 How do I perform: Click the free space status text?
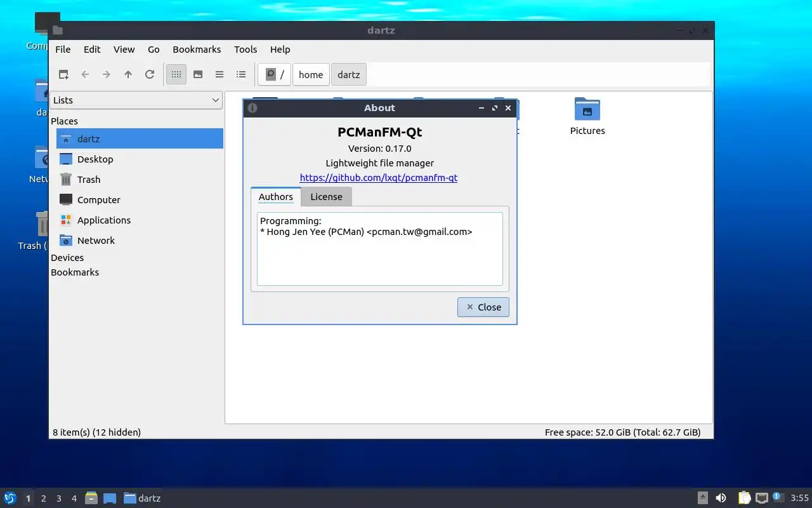pyautogui.click(x=622, y=432)
